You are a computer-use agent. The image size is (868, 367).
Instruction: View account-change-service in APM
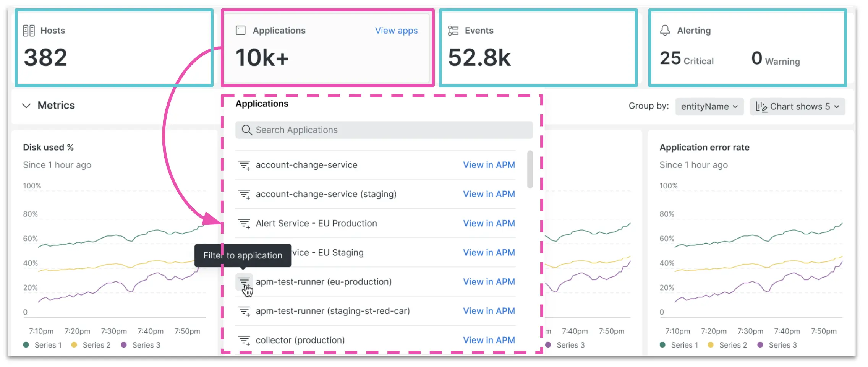pyautogui.click(x=489, y=165)
